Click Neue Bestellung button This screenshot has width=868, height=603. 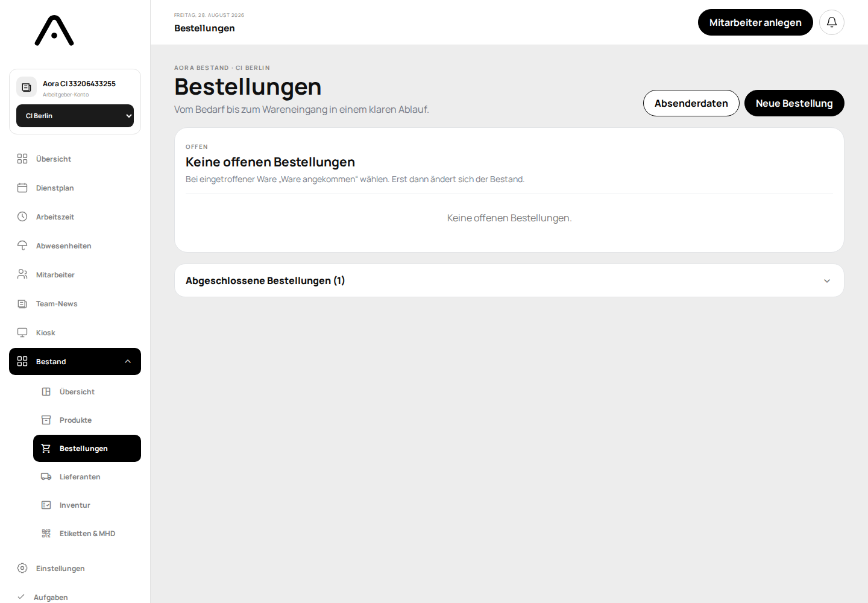[794, 103]
